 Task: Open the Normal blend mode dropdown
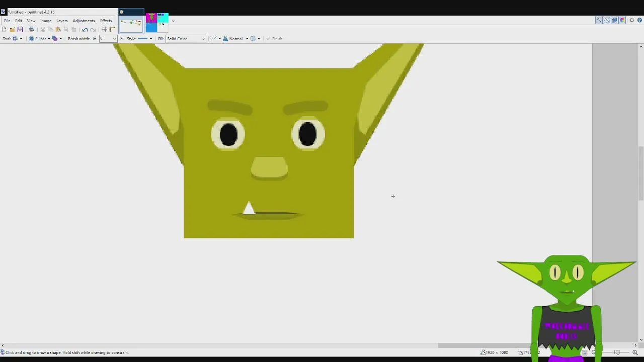pos(235,39)
